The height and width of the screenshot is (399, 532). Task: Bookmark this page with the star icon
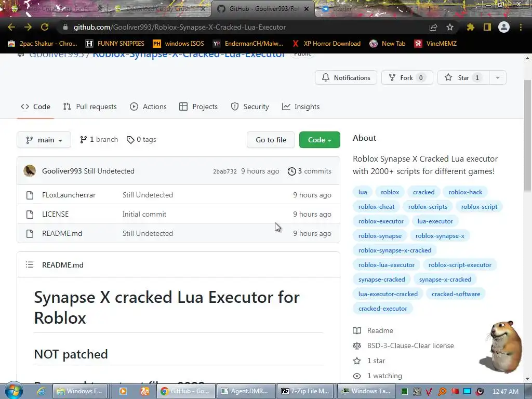pos(450,27)
